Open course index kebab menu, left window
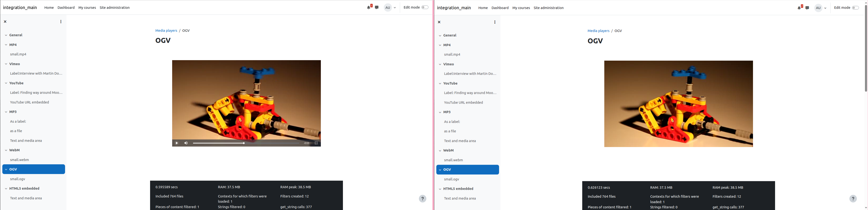Image resolution: width=868 pixels, height=210 pixels. [x=61, y=22]
